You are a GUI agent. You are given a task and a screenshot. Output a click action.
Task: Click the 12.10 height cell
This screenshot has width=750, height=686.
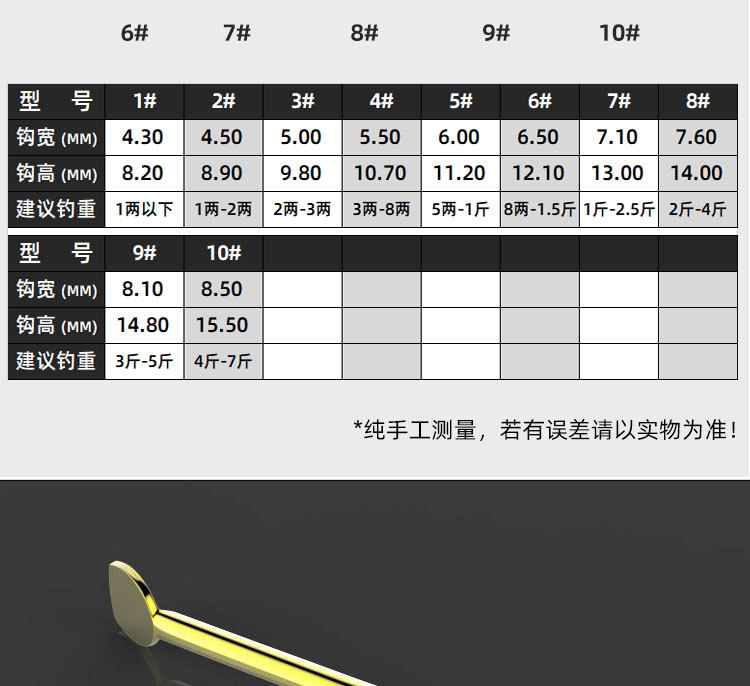coord(540,173)
